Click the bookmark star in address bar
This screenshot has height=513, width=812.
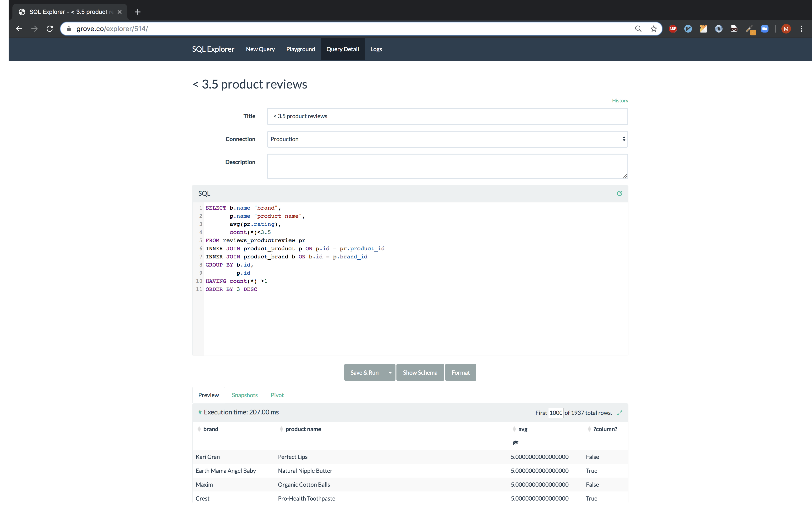pos(653,29)
